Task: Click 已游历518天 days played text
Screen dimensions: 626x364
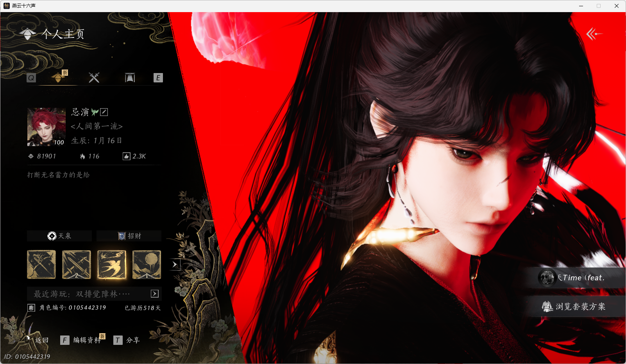Action: pyautogui.click(x=143, y=308)
